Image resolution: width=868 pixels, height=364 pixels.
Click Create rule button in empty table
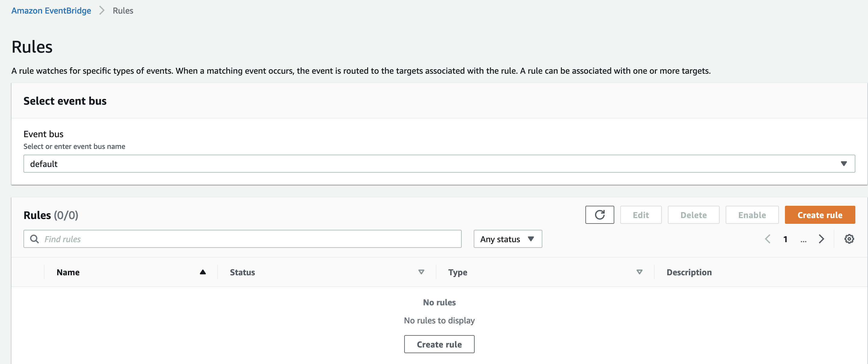439,344
